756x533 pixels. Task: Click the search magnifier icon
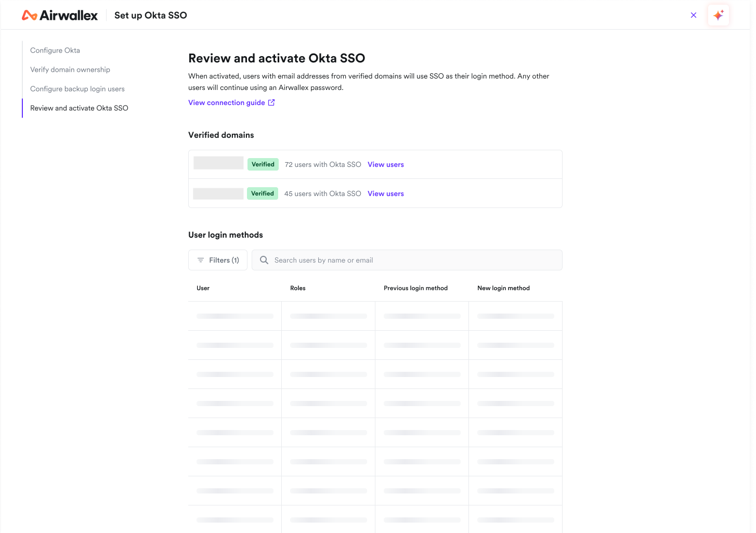(264, 260)
